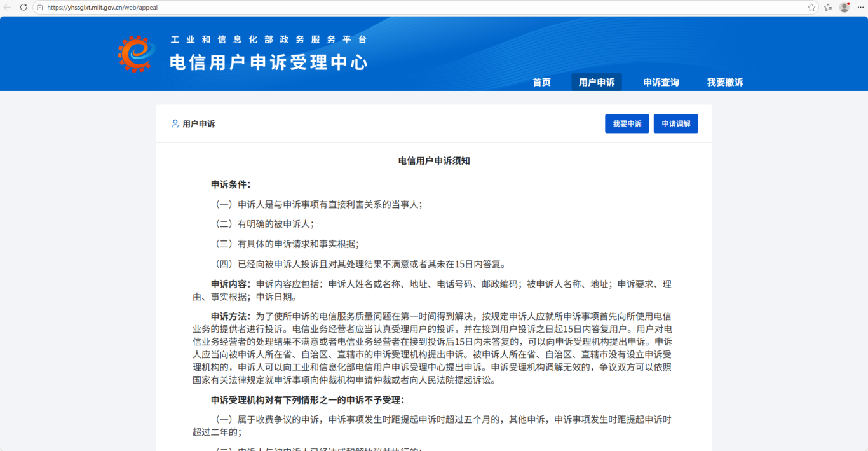Go to the 首页 tab
The image size is (868, 451).
coord(541,82)
